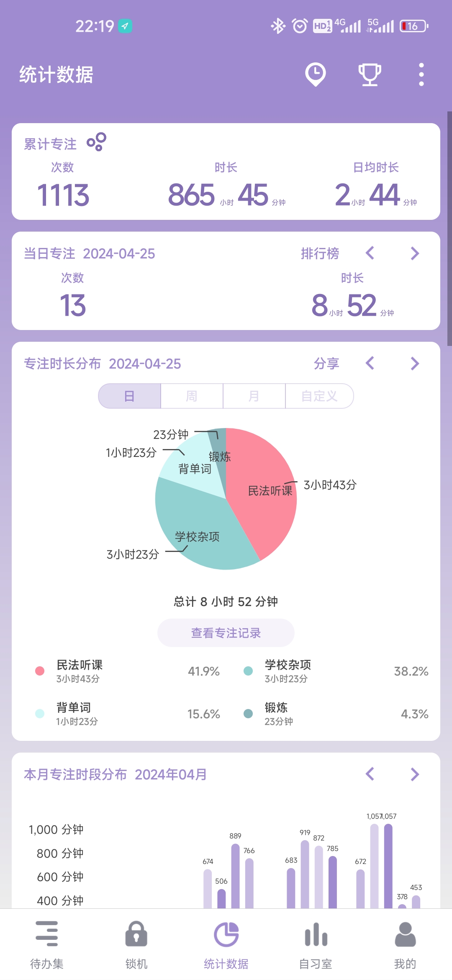452x980 pixels.
Task: Show previous month in 本月专注时段分布
Action: click(x=370, y=774)
